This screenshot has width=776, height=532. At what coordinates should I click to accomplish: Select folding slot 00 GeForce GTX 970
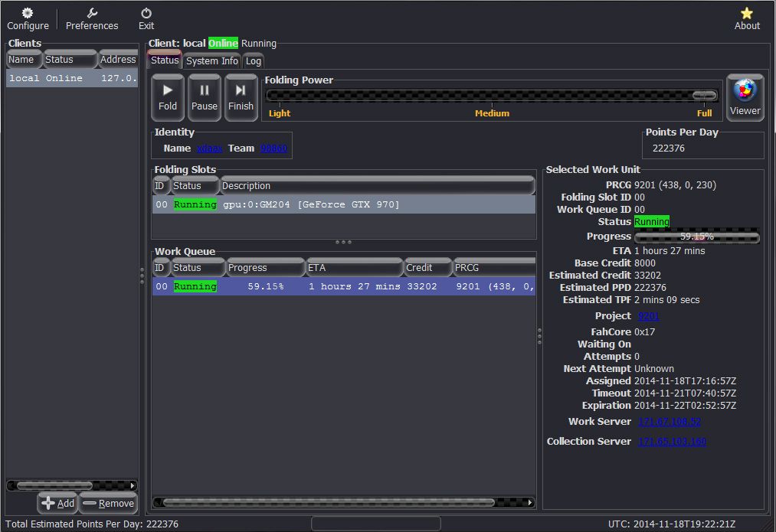pos(343,204)
